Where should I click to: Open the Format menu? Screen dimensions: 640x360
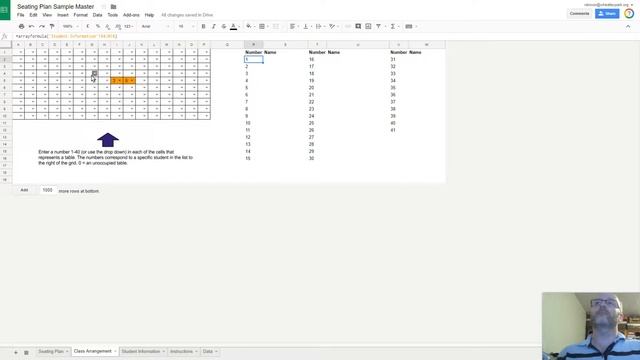click(81, 15)
